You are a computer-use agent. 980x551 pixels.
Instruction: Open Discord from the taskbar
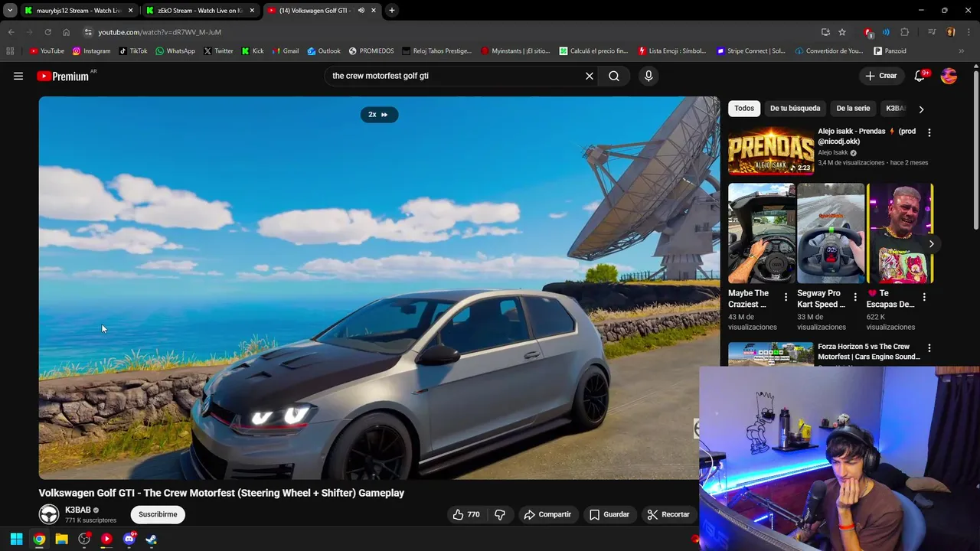129,540
